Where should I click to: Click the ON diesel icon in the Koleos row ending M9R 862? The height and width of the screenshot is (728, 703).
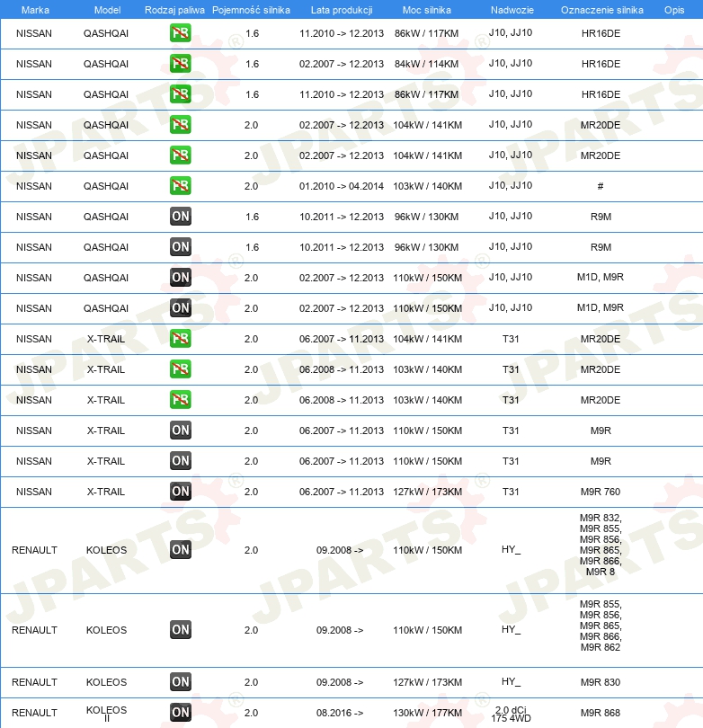point(180,630)
